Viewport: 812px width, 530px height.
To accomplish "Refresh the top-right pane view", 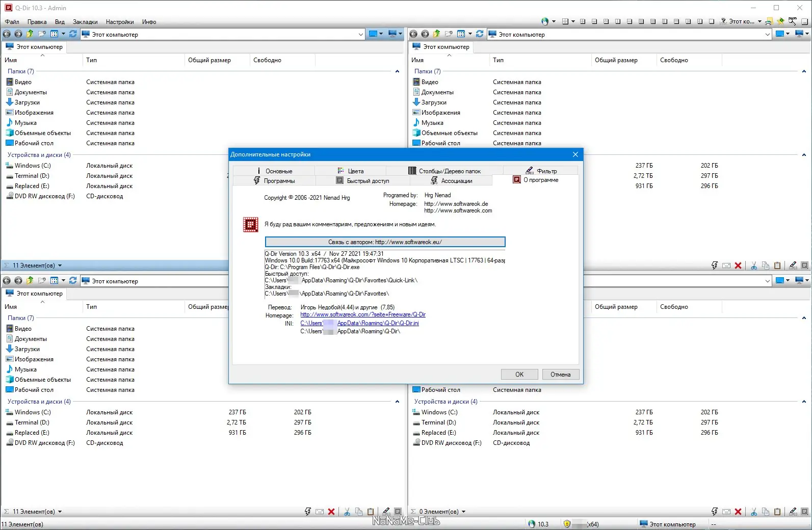I will [x=480, y=34].
